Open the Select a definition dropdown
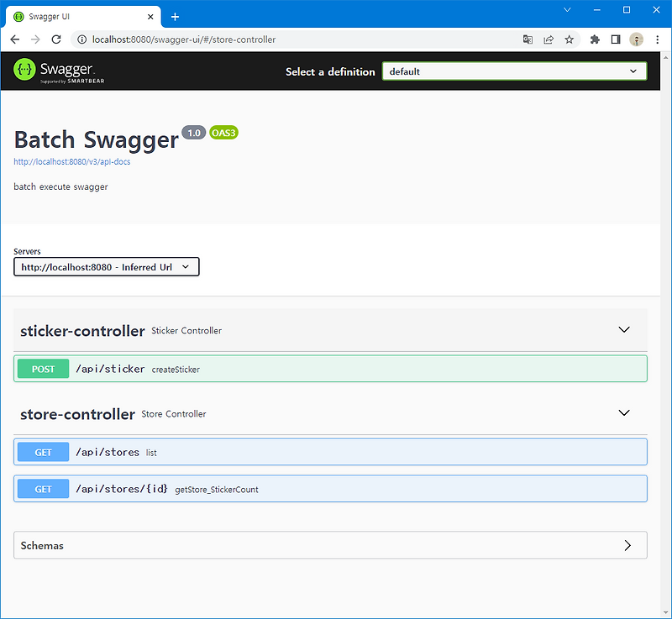Screen dimensions: 672x619 514,71
